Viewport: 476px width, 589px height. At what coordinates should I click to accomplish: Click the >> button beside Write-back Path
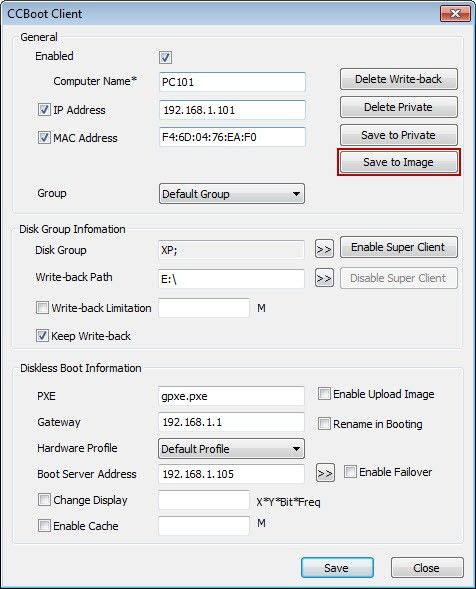pos(324,278)
